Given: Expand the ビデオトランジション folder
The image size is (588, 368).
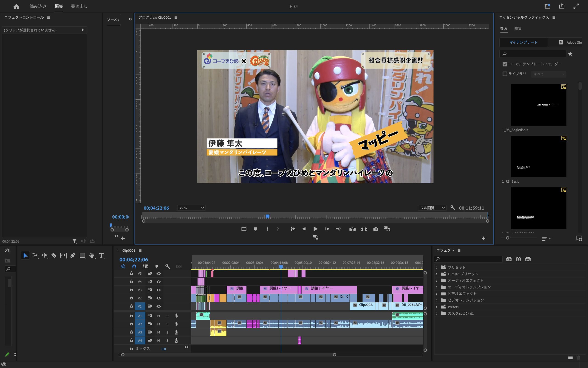Looking at the screenshot, I should tap(437, 300).
